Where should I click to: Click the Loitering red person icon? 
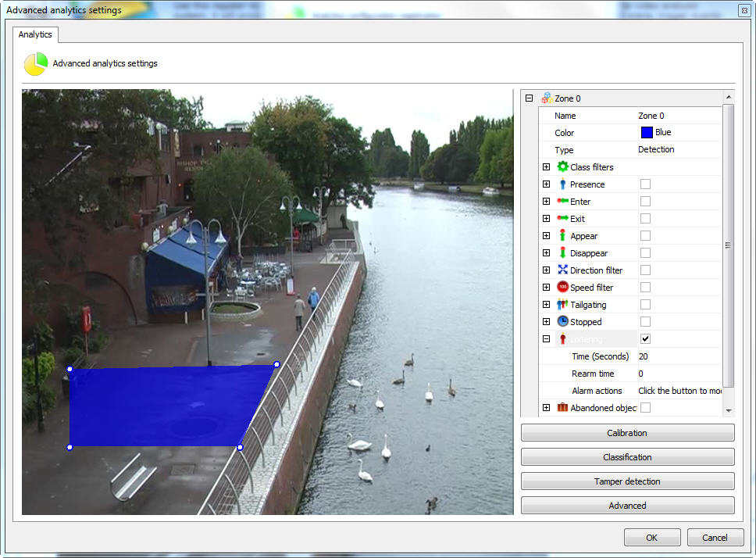[562, 339]
